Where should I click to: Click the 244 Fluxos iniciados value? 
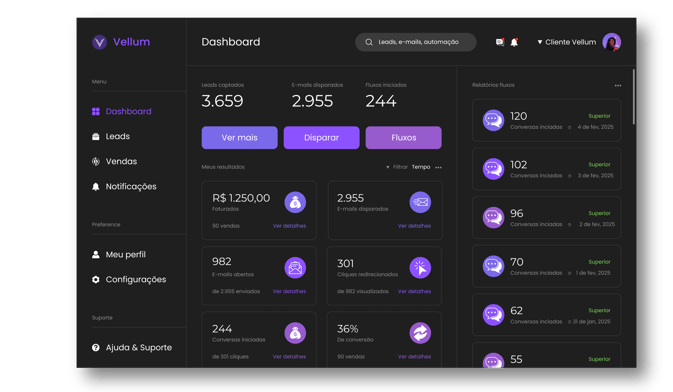click(381, 101)
